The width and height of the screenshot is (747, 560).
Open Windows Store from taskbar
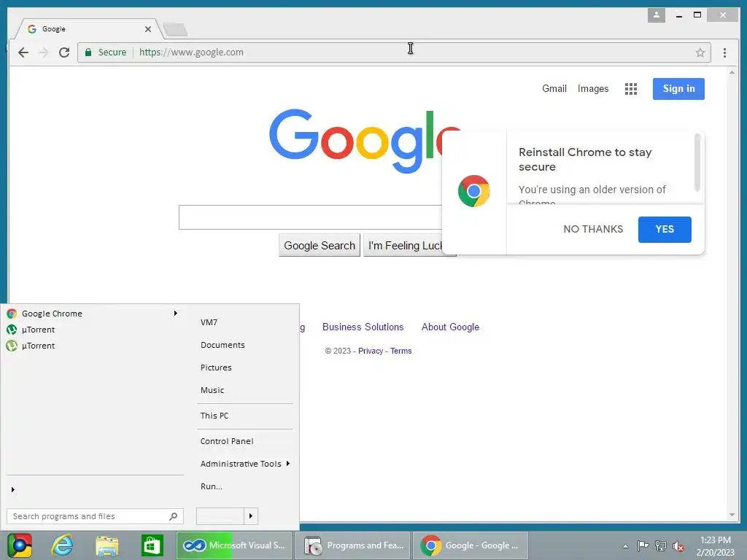[152, 545]
